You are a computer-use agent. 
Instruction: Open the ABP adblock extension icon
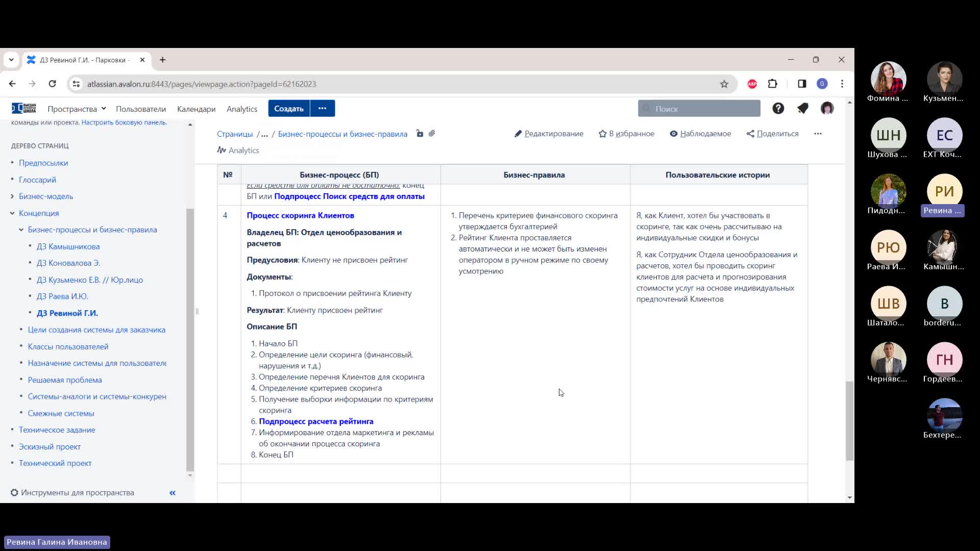(752, 84)
